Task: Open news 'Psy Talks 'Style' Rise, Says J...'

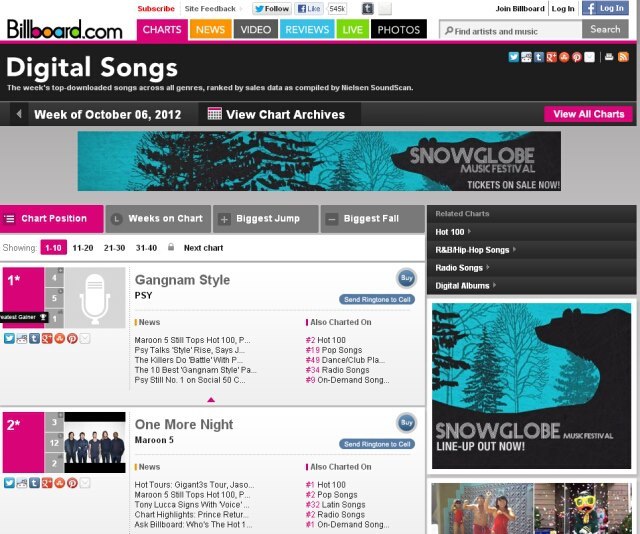Action: click(x=189, y=350)
